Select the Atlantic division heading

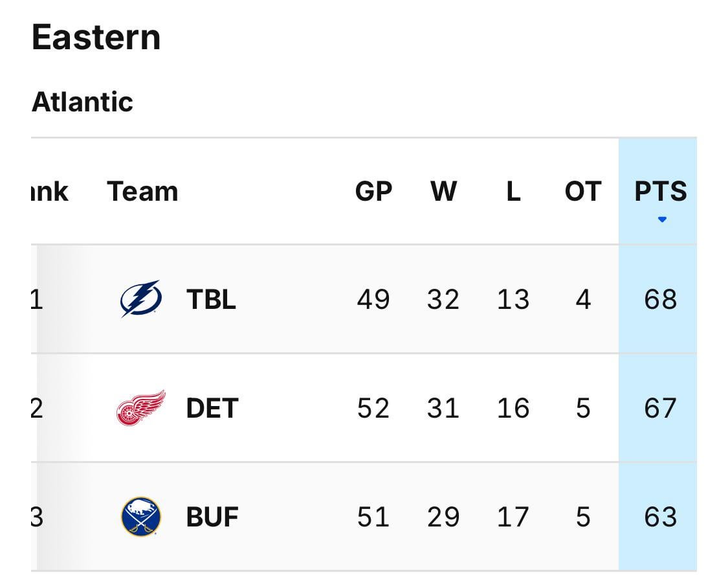pyautogui.click(x=83, y=101)
